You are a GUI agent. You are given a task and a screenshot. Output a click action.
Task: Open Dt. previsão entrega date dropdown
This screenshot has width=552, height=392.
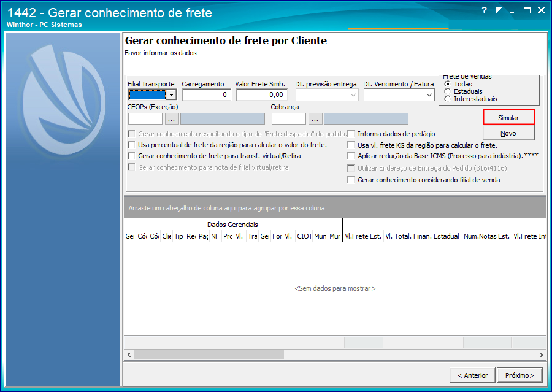pos(353,94)
